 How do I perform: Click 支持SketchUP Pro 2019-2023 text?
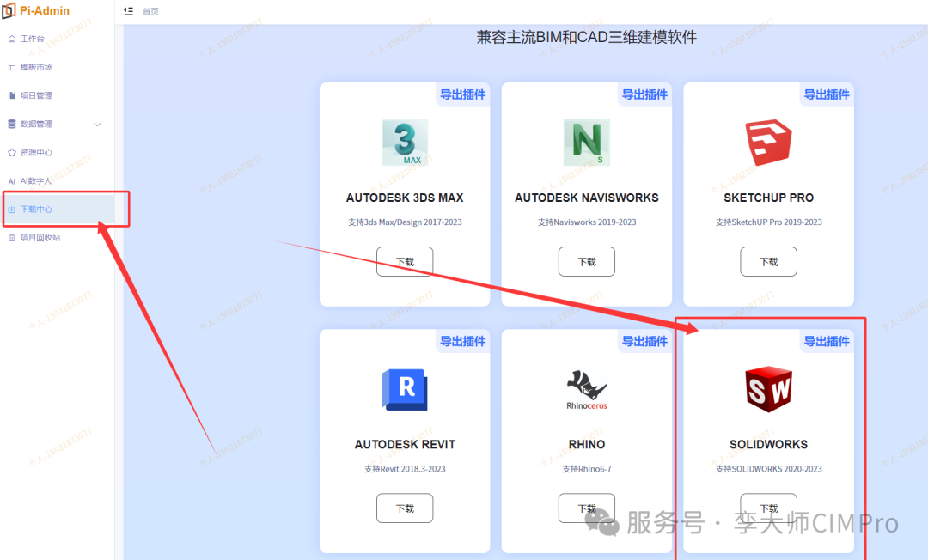768,222
